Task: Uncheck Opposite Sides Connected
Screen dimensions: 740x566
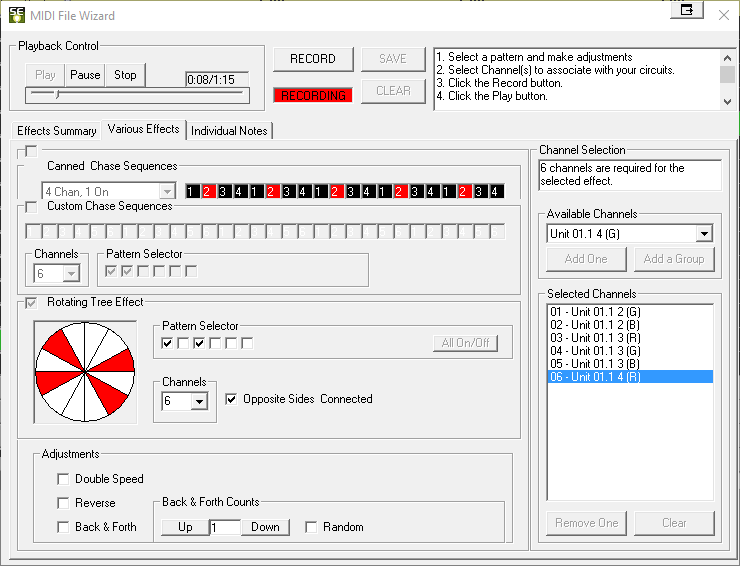Action: 231,399
